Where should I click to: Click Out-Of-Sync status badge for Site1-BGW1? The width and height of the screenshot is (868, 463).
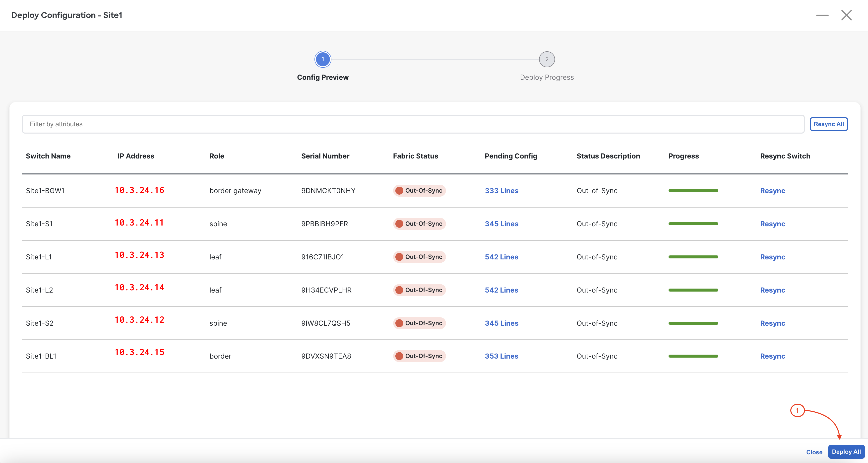[419, 191]
